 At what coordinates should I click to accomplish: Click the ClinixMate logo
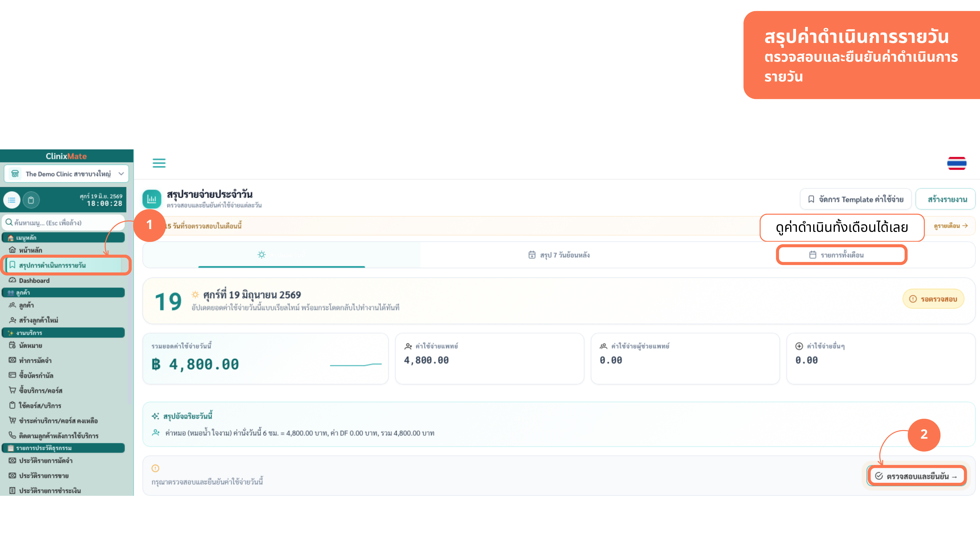(x=66, y=156)
